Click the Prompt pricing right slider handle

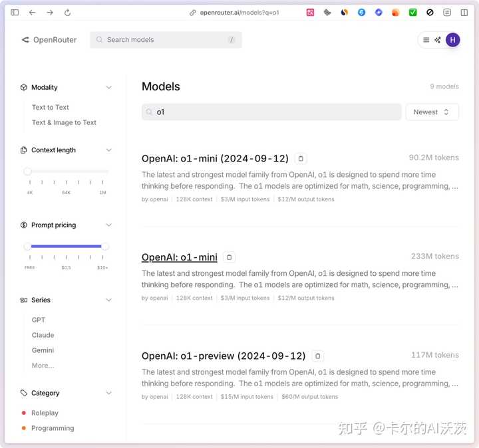coord(105,247)
